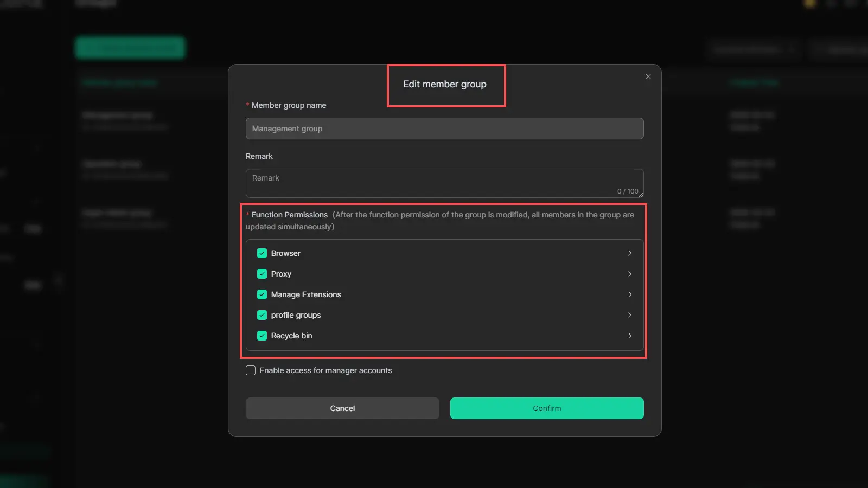Select the Manage Extensions label text
Screen dimensions: 868x488
[306, 294]
